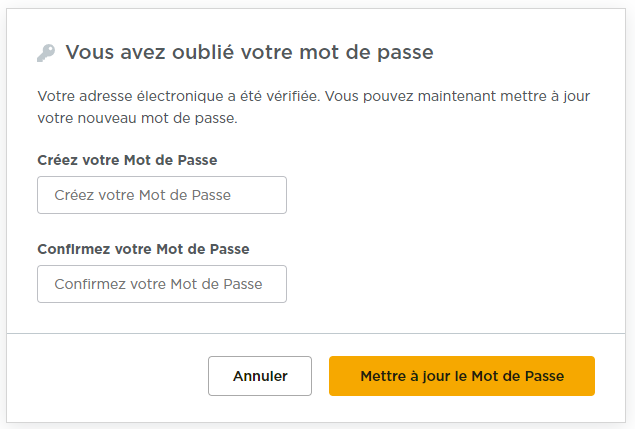This screenshot has width=635, height=429.
Task: Place the cursor in the first password box
Action: tap(162, 195)
